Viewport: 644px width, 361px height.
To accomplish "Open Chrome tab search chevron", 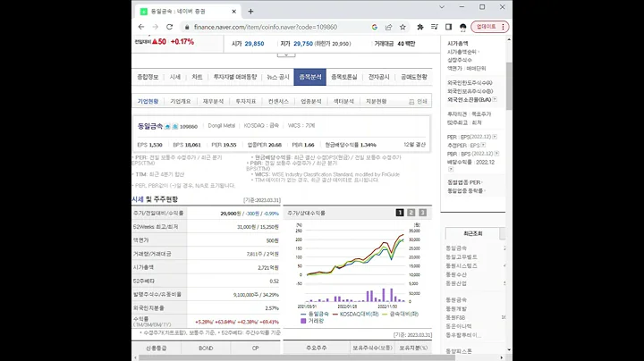I will point(442,7).
